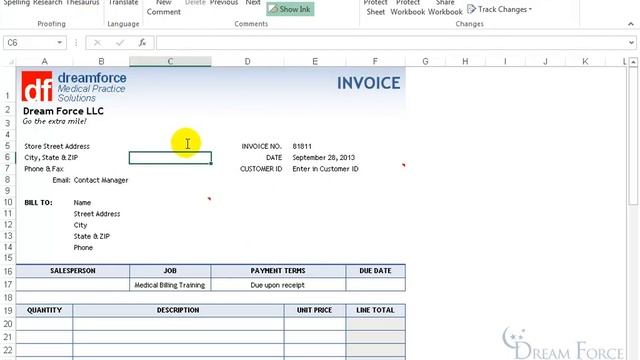640x360 pixels.
Task: Click DUE DATE header cell
Action: 375,271
